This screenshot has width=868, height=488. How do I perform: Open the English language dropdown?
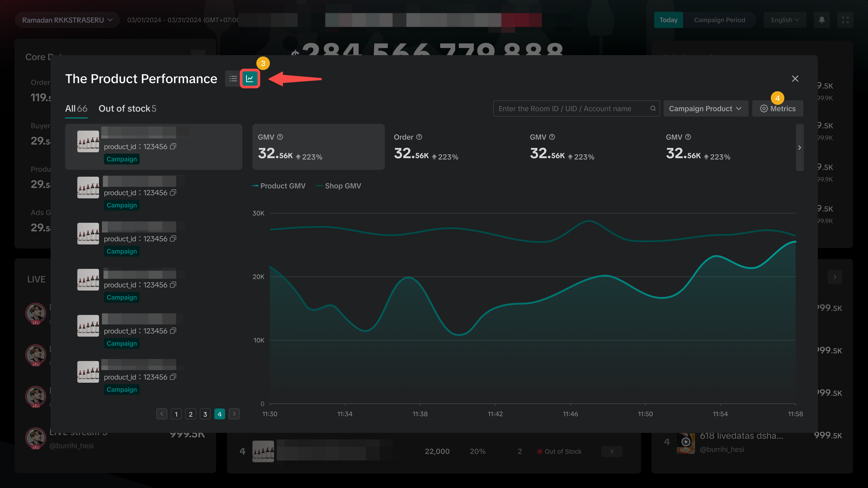pyautogui.click(x=784, y=20)
